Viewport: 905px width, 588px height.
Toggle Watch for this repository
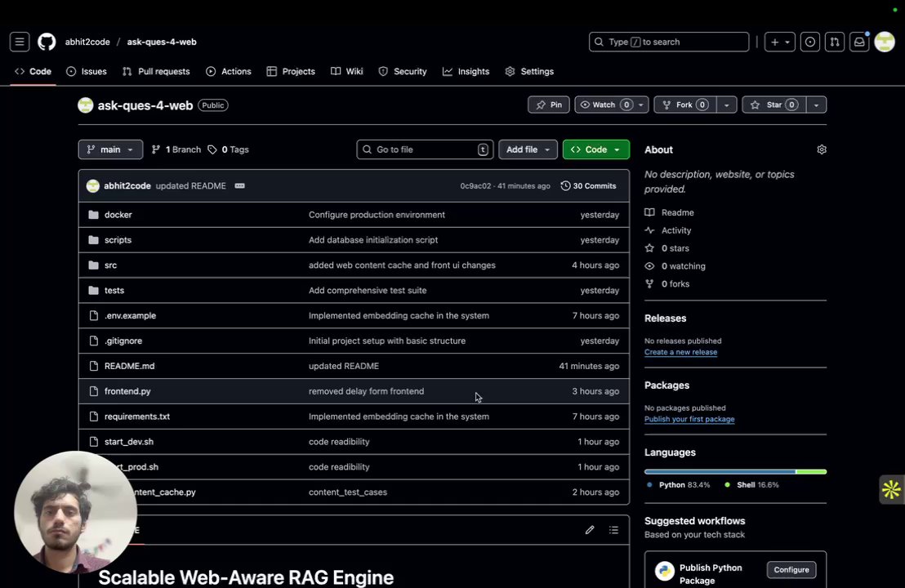[x=604, y=105]
